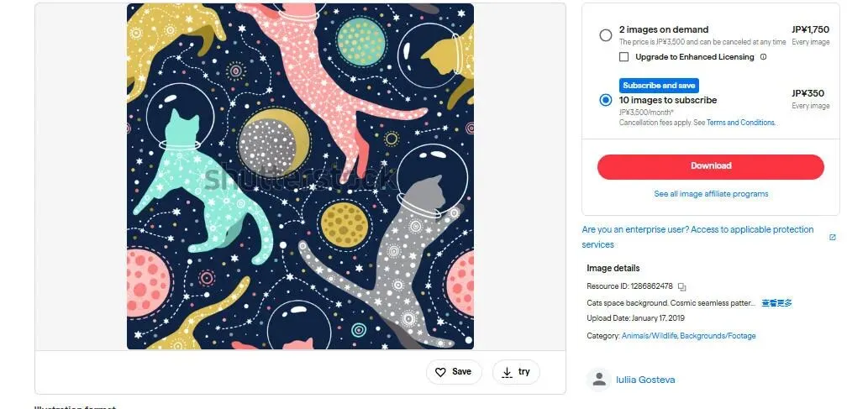Screen dimensions: 868x409
Task: Click the download arrow try icon
Action: 507,372
